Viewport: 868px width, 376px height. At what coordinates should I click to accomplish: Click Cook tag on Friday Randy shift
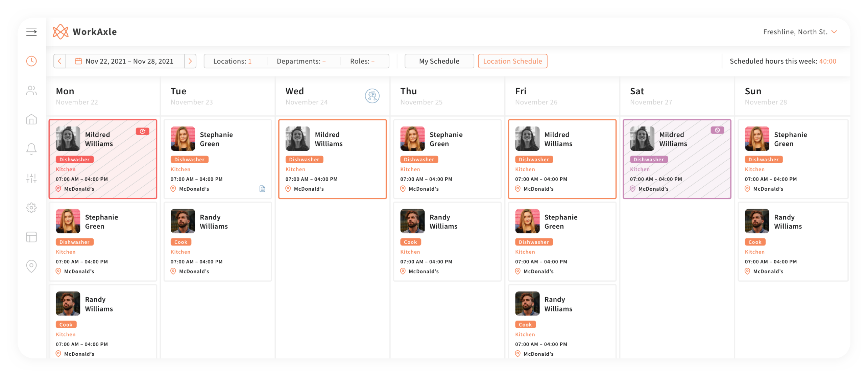pyautogui.click(x=525, y=325)
